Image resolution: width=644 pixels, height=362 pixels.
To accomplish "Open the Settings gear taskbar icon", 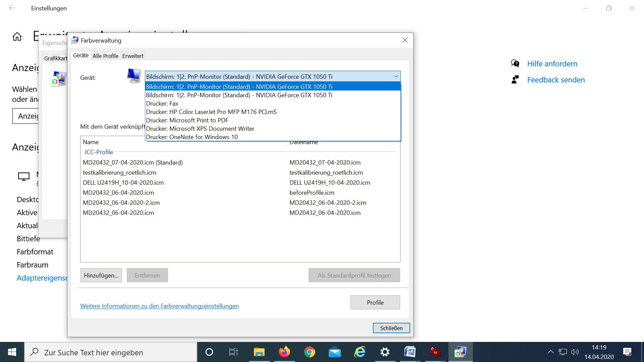I will click(x=385, y=352).
